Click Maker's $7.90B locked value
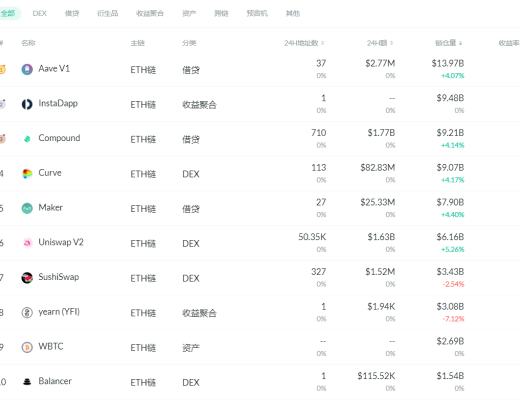 click(450, 202)
